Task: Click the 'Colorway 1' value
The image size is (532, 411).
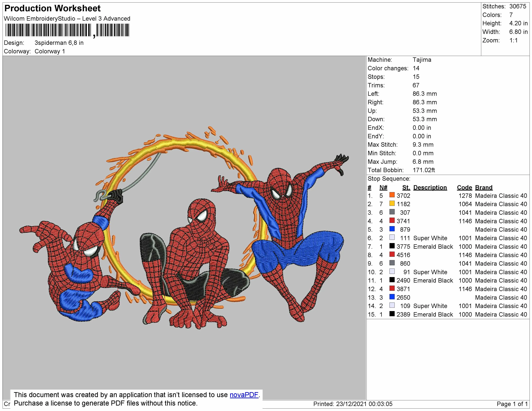Action: [x=50, y=51]
